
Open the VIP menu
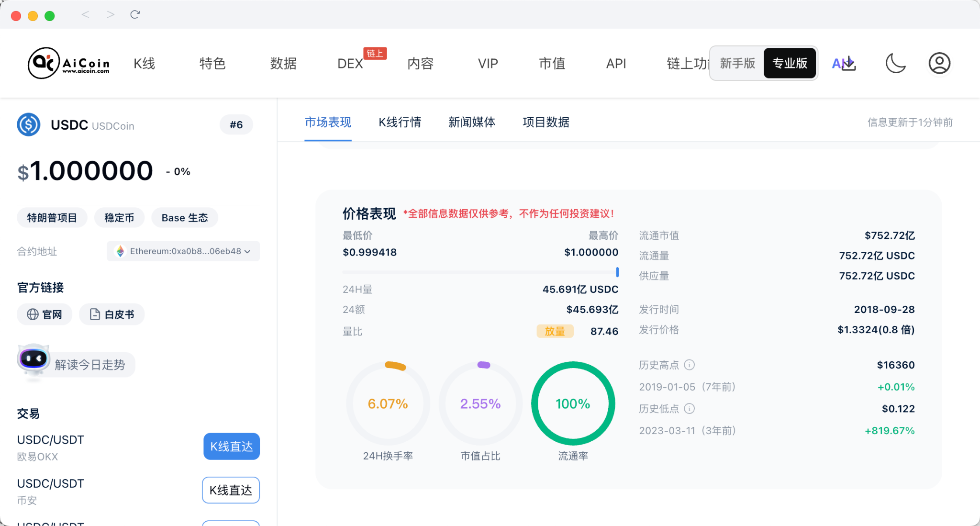coord(488,63)
